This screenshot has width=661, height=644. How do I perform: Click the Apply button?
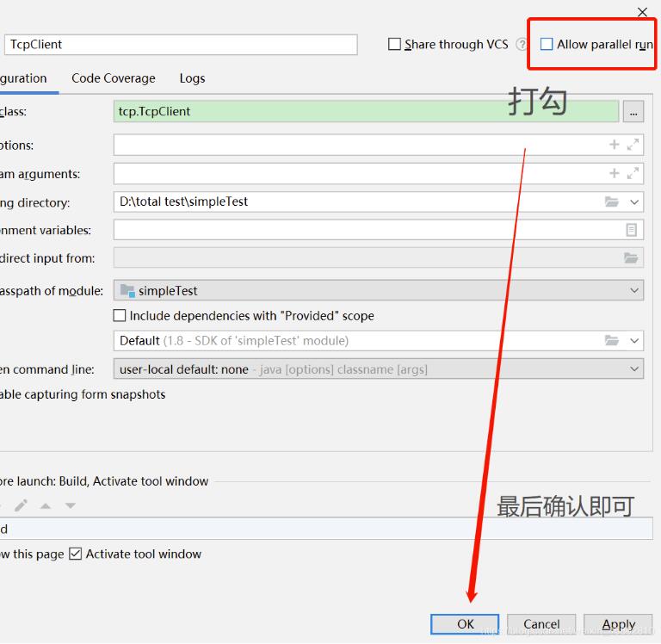tap(618, 623)
